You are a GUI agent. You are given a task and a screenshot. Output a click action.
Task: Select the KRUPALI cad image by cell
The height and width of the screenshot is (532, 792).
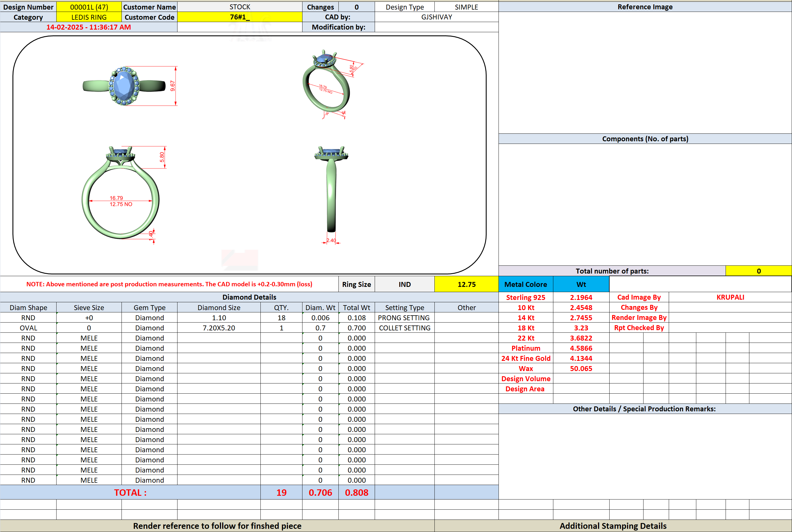click(x=730, y=297)
